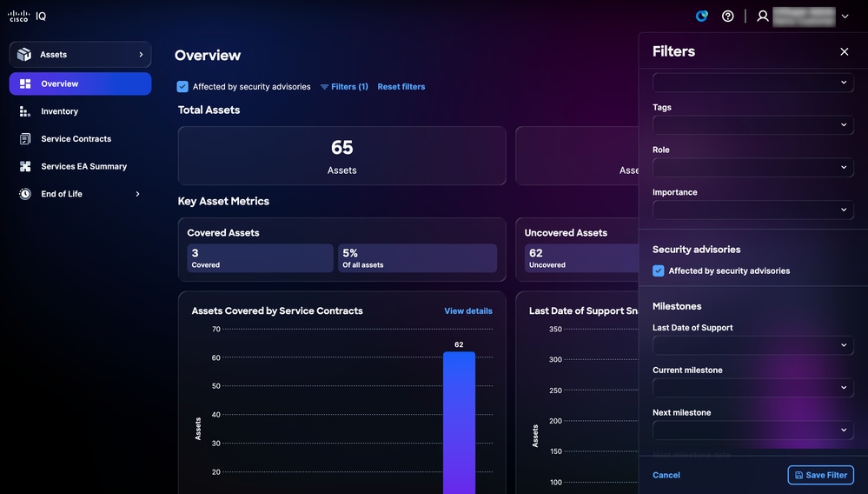Open the AI assistant icon in header
Viewport: 868px width, 494px height.
coord(701,16)
